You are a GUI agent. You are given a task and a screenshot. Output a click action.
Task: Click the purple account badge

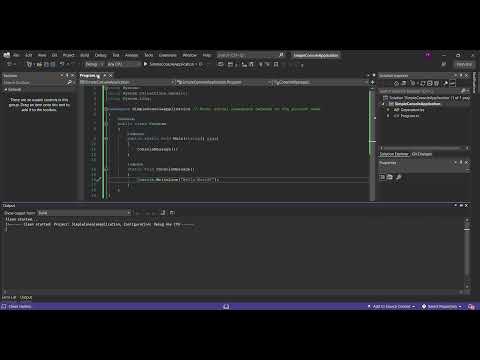[x=428, y=55]
